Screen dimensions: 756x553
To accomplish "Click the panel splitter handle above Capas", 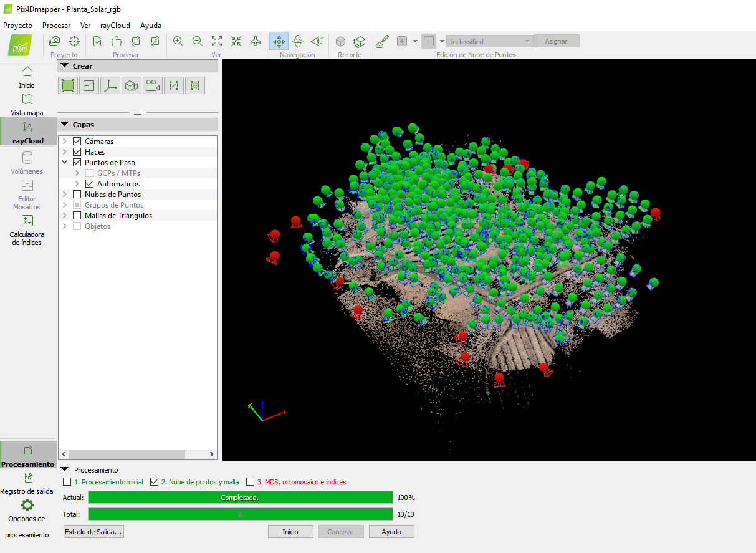I will [138, 113].
